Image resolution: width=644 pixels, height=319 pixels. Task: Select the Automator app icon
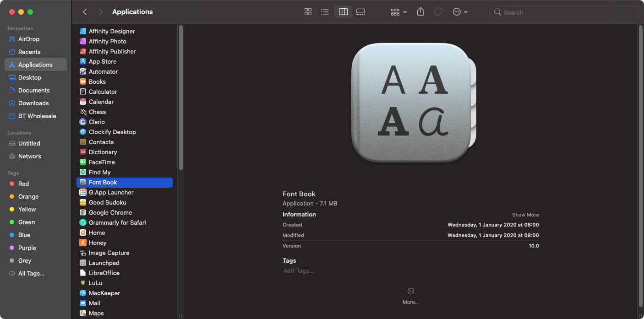point(83,71)
